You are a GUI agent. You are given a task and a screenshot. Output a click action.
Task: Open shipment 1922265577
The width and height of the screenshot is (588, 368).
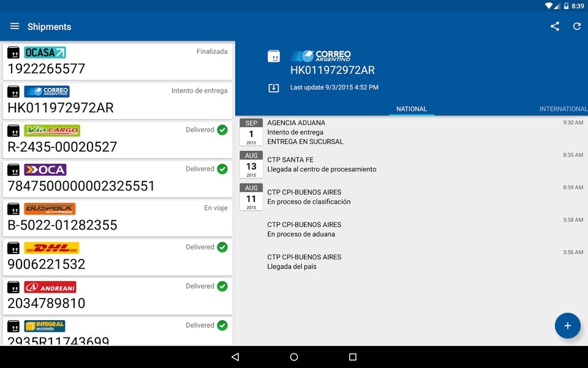click(118, 61)
